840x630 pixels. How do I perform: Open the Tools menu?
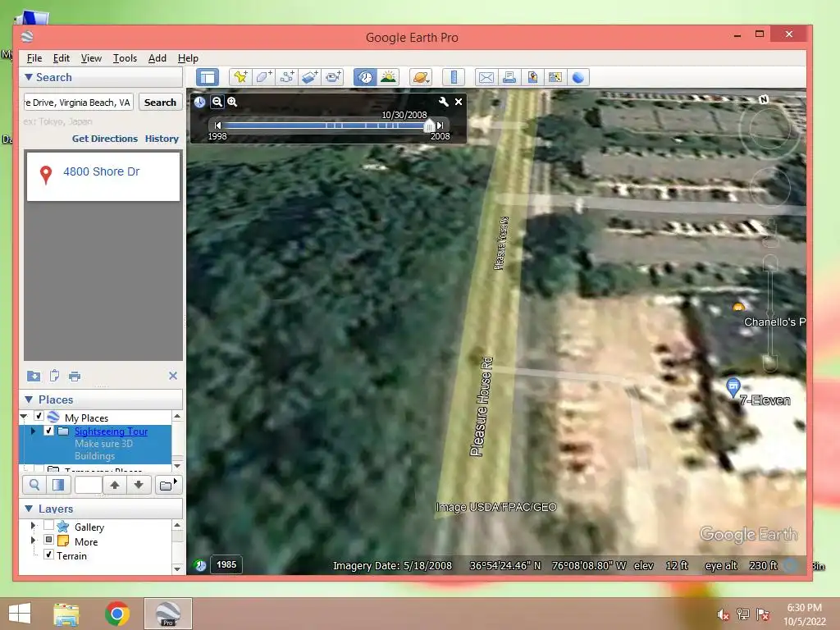125,58
